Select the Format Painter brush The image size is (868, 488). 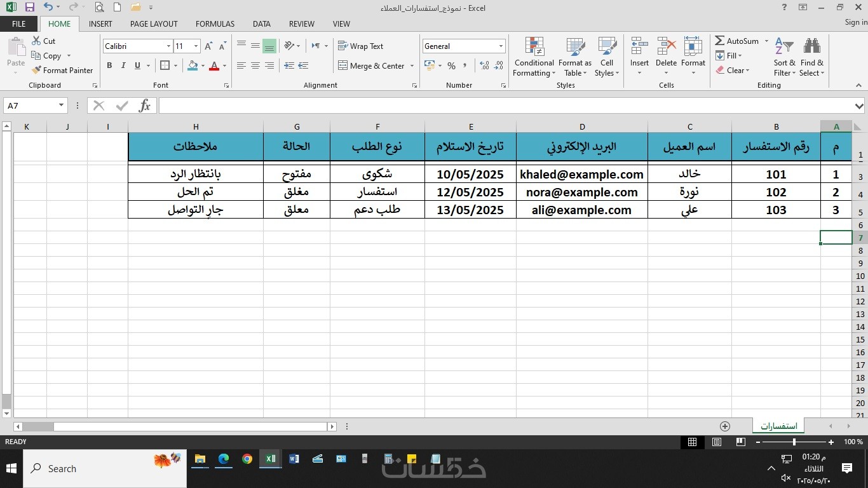[62, 71]
